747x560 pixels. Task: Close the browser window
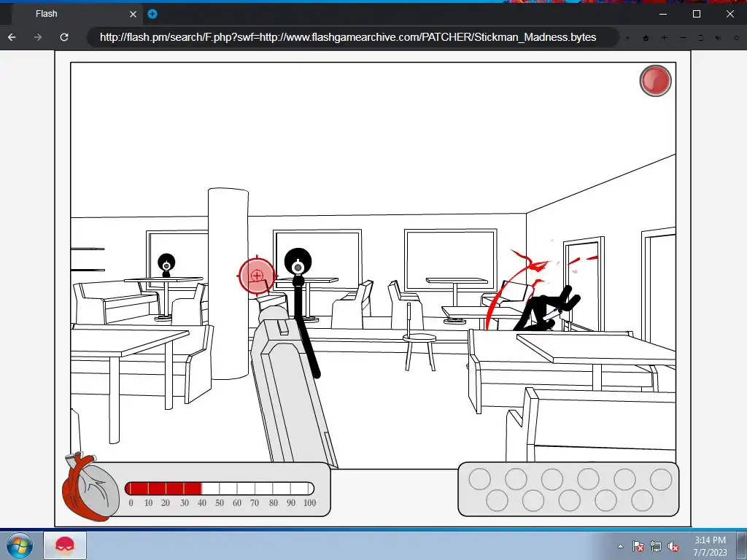point(729,14)
